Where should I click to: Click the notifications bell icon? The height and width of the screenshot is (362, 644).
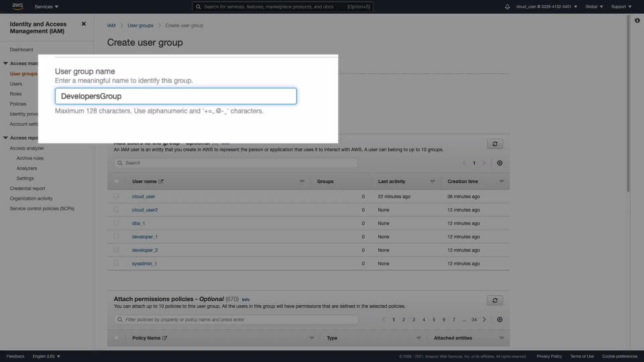tap(507, 7)
